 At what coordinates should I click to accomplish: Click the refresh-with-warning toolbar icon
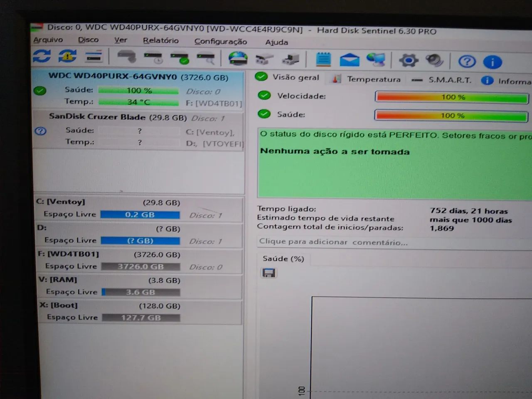(x=67, y=56)
